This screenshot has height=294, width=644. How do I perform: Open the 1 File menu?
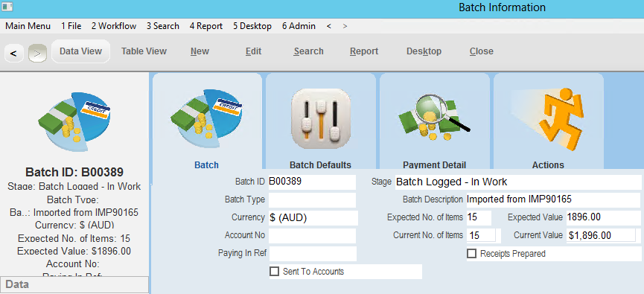[x=71, y=26]
